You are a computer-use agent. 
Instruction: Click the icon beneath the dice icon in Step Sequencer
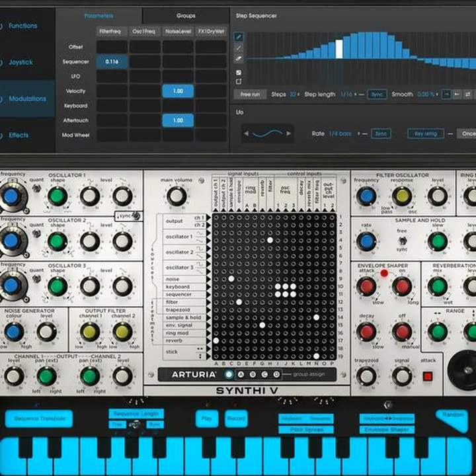(239, 81)
